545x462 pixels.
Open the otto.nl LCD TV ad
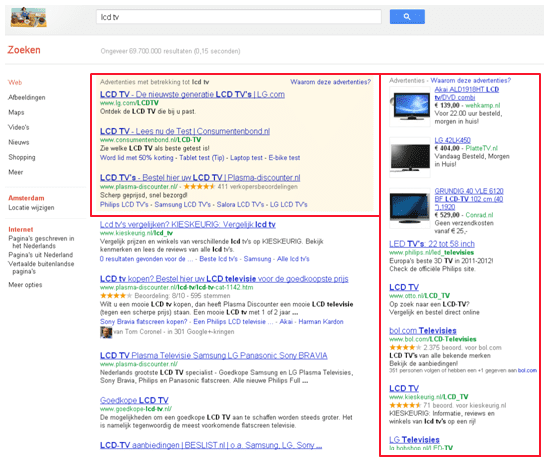(404, 287)
